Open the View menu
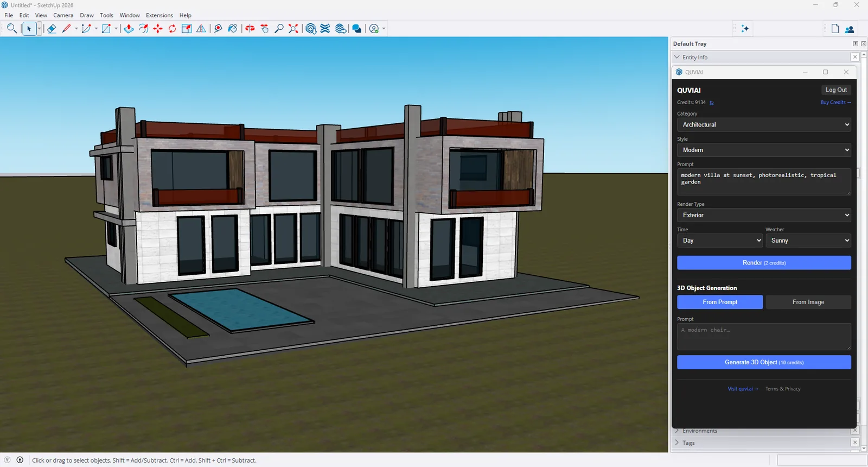Image resolution: width=868 pixels, height=467 pixels. [41, 15]
